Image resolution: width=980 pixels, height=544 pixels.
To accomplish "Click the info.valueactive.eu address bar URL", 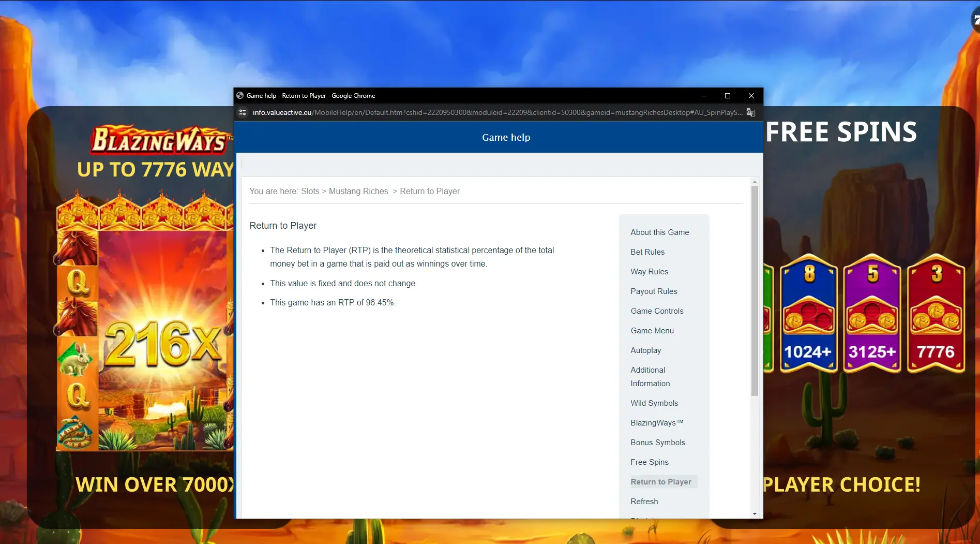I will pos(497,112).
